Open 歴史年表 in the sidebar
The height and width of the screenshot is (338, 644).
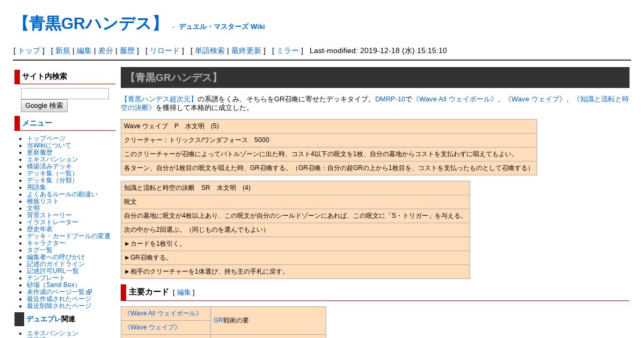click(x=40, y=229)
